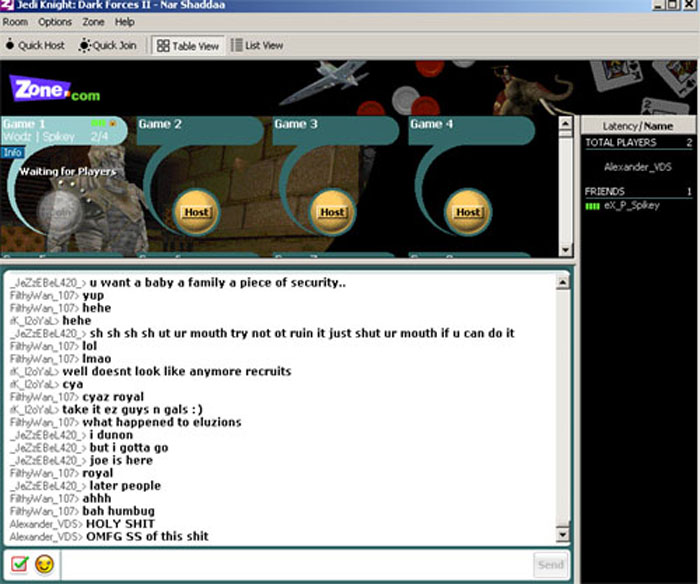Click the Game 1 latency bars icon
This screenshot has height=584, width=700.
pos(98,123)
